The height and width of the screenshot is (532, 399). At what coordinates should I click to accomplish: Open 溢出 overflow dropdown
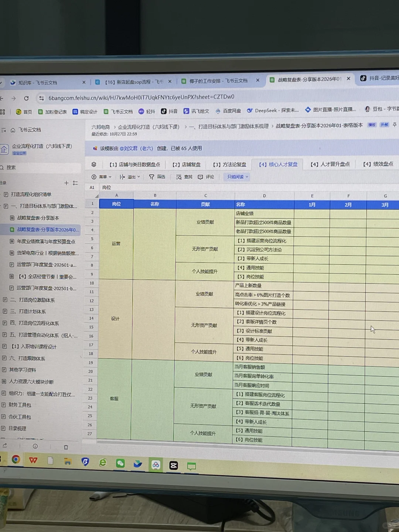[130, 177]
